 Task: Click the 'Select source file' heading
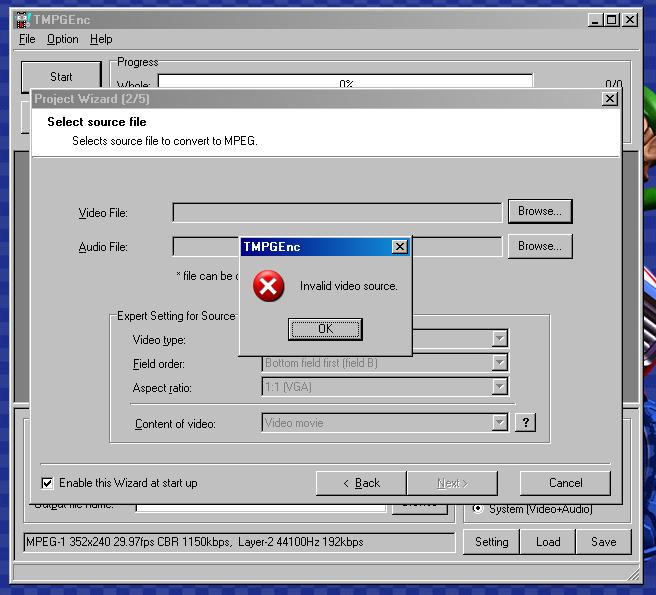pyautogui.click(x=97, y=122)
